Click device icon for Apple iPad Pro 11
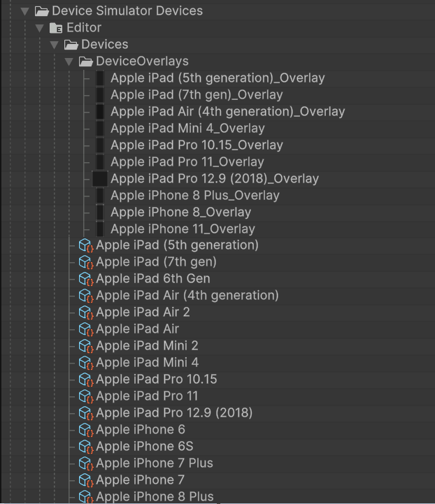This screenshot has width=435, height=504. [86, 396]
